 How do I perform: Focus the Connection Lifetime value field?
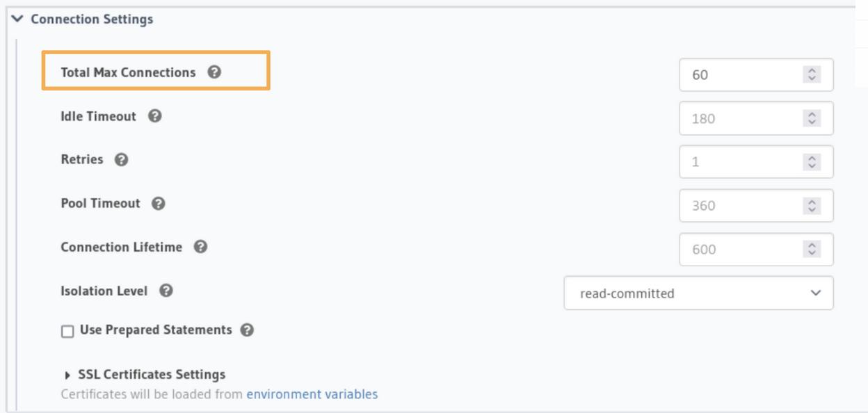pos(756,250)
